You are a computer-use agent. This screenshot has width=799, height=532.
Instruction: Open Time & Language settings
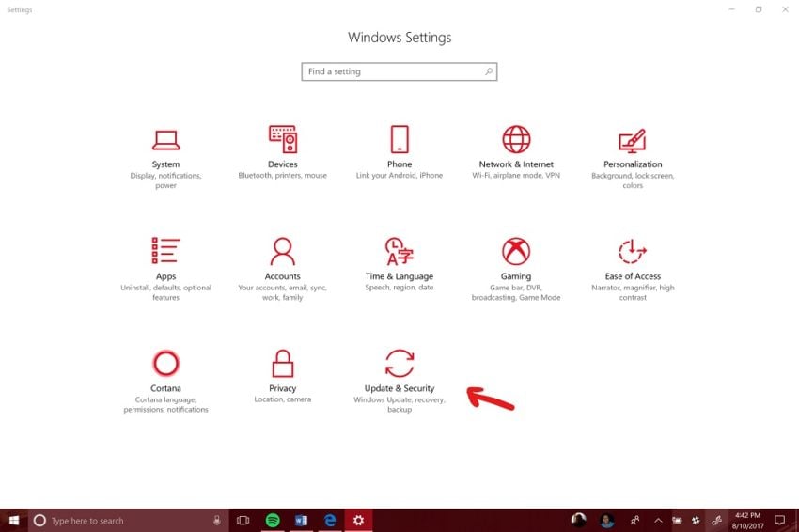pos(399,264)
